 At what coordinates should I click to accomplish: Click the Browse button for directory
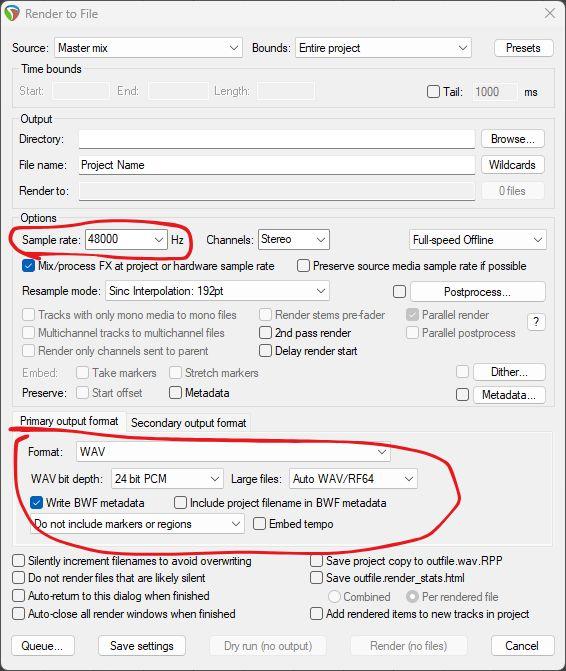tap(513, 139)
